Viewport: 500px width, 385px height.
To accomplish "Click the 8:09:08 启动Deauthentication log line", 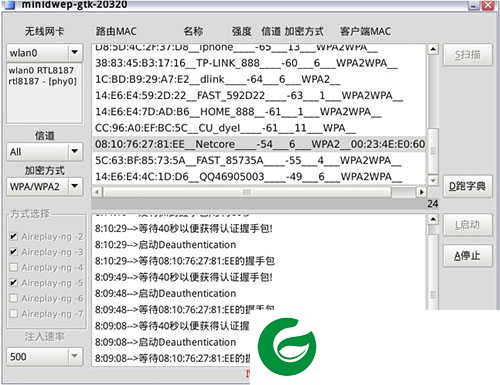I will coord(165,342).
